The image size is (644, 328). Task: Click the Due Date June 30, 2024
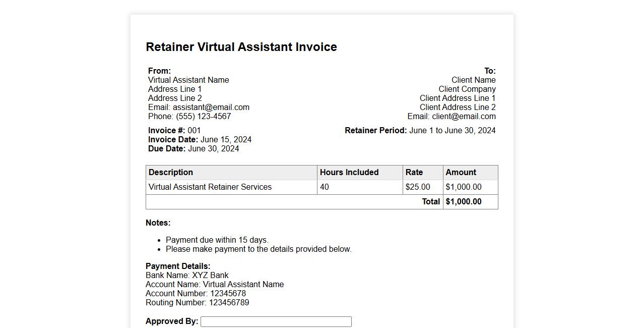click(213, 149)
